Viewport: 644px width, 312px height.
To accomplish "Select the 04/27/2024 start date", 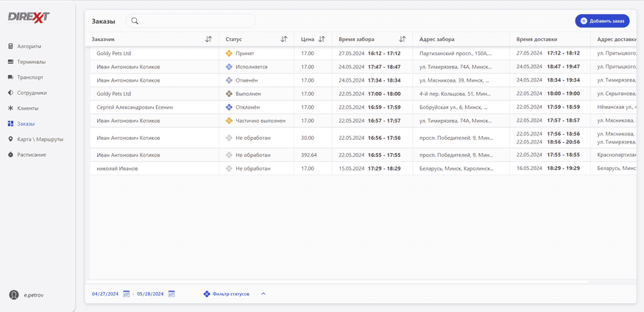I will pos(105,294).
